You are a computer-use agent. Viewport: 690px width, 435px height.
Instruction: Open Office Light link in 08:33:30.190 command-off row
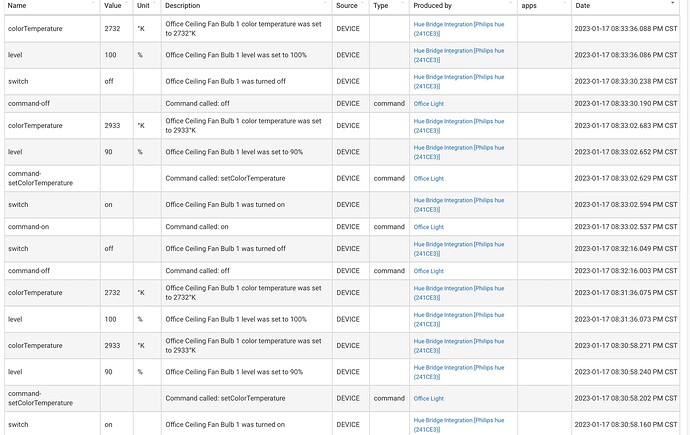[x=428, y=103]
